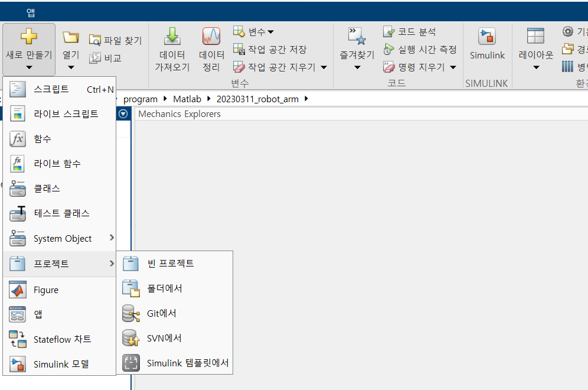Expand the 명령 지우기 dropdown arrow
The image size is (588, 390).
tap(452, 67)
